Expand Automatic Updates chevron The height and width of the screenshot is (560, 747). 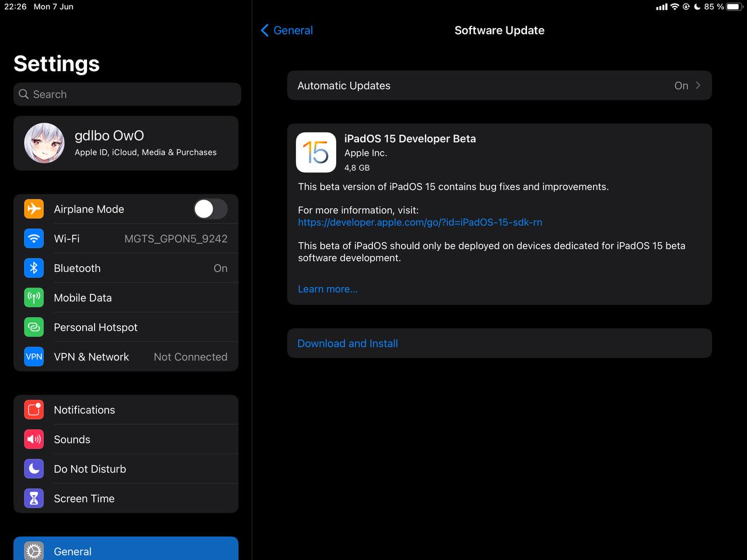tap(698, 85)
